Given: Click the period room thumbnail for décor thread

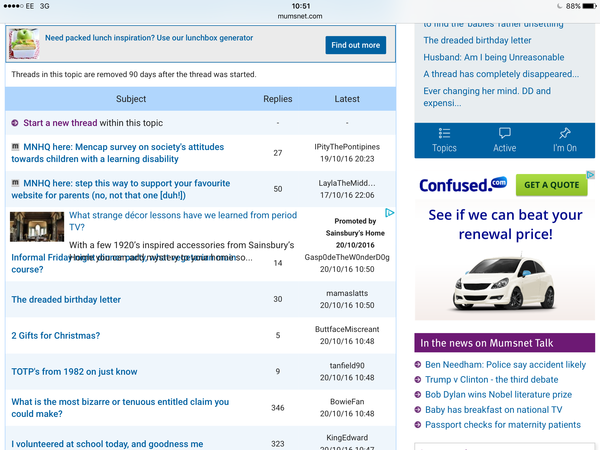Looking at the screenshot, I should [37, 227].
